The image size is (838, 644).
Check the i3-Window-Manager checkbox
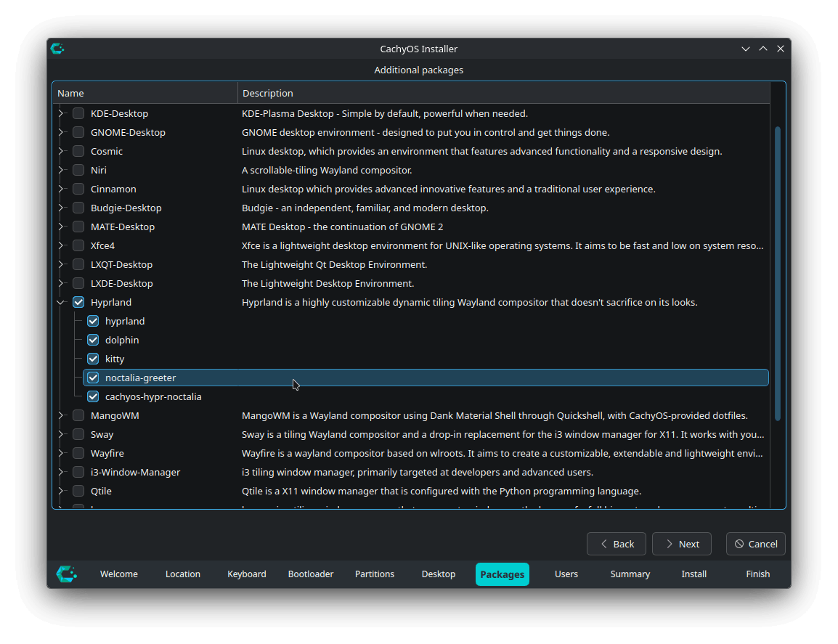pos(78,472)
